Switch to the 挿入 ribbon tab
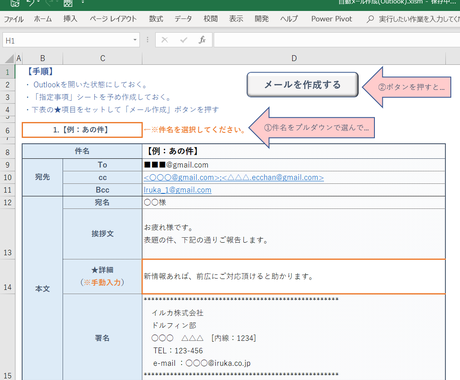Screen dimensions: 460x380 pyautogui.click(x=70, y=19)
